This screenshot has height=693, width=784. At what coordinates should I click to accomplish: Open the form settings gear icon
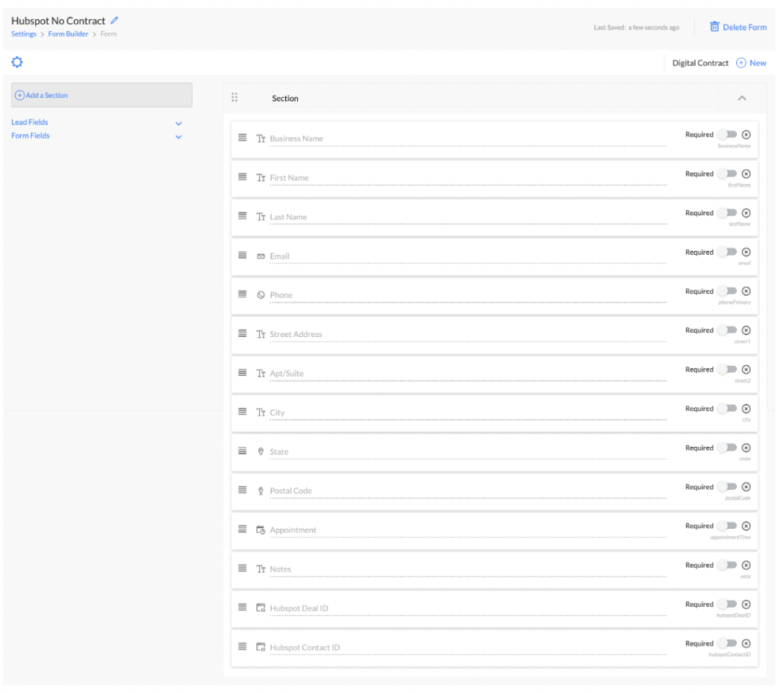coord(18,61)
